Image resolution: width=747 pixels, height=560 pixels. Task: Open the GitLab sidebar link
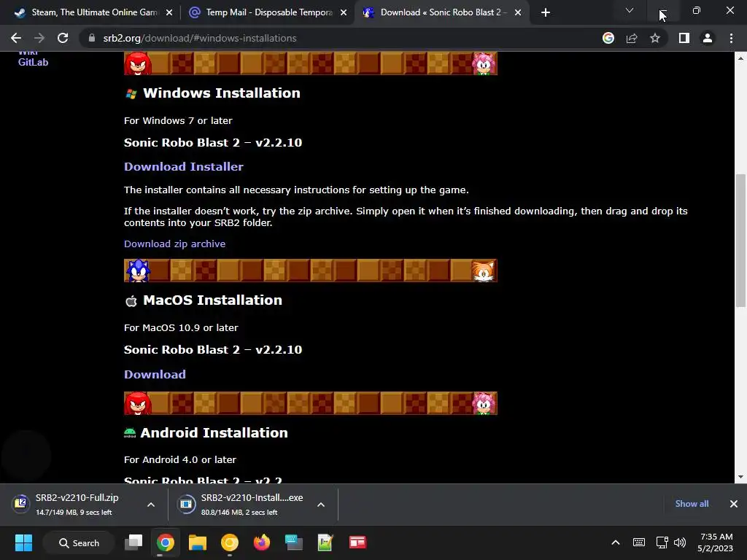[x=33, y=62]
